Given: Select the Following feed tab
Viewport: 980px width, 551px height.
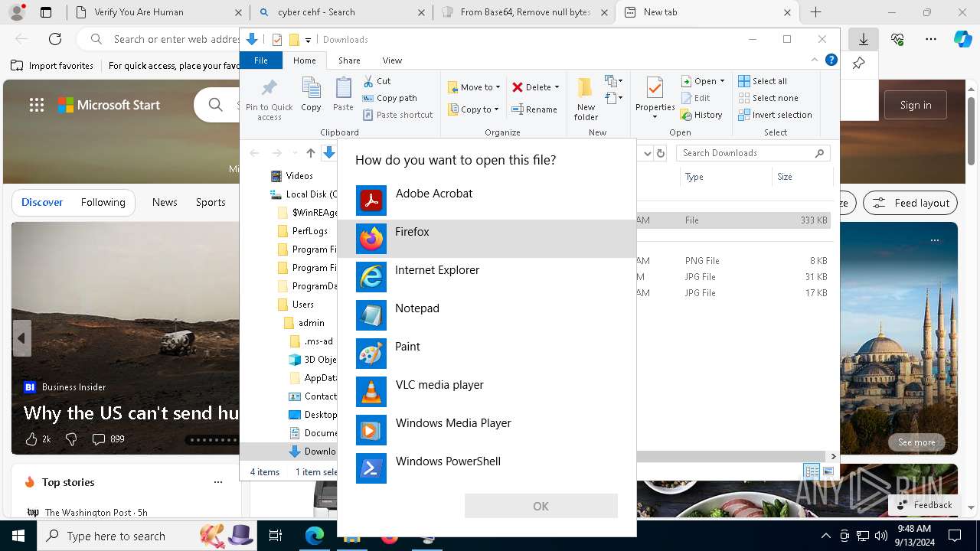Looking at the screenshot, I should click(x=103, y=202).
